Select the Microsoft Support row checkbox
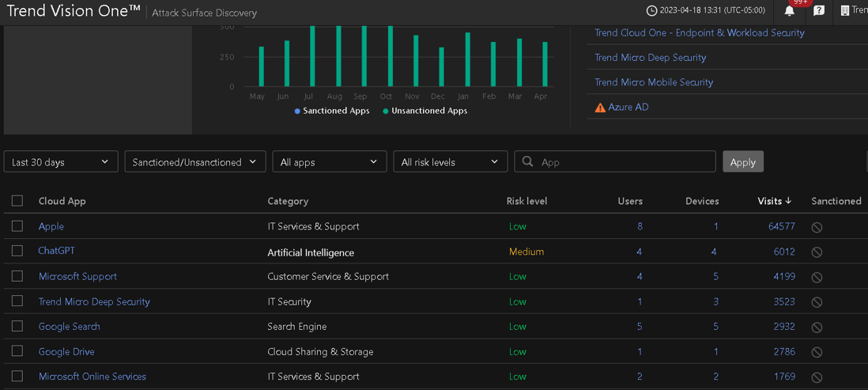 point(17,276)
